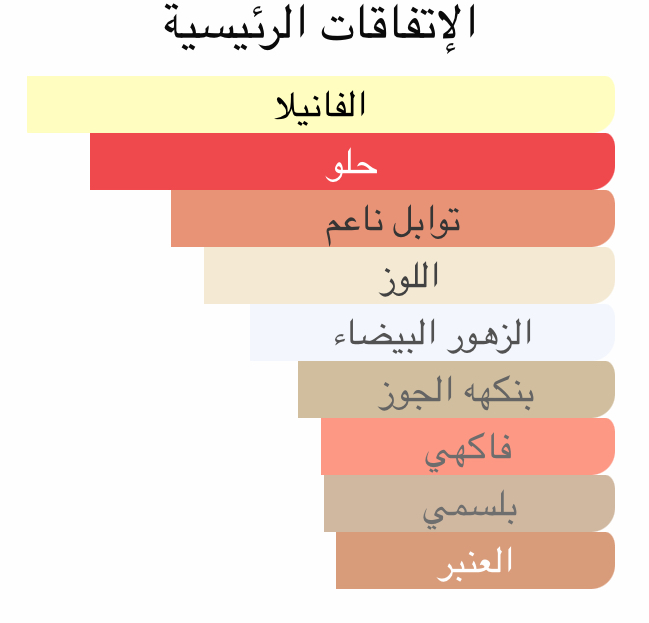Screen dimensions: 649x623
Task: Open the بنكهه الجوز accord label
Action: click(x=456, y=391)
